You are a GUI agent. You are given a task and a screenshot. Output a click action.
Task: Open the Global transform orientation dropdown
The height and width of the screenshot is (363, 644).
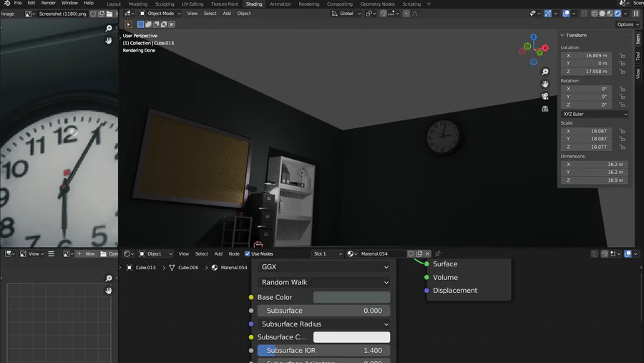pyautogui.click(x=346, y=14)
